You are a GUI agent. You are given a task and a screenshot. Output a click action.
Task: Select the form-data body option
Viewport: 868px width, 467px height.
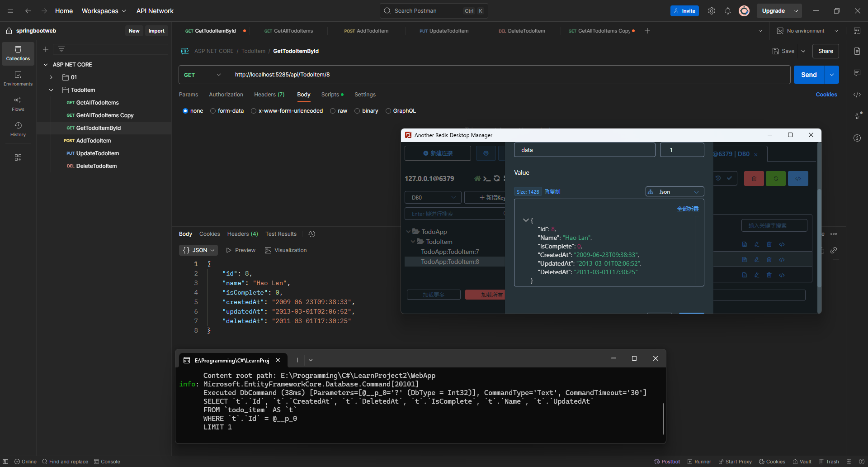(x=213, y=111)
